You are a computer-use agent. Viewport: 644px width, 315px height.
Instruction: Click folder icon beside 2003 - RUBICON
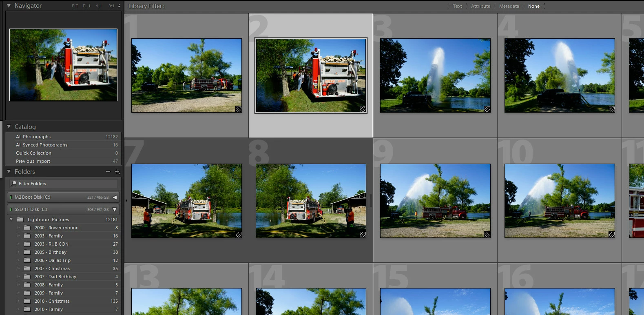pos(27,244)
